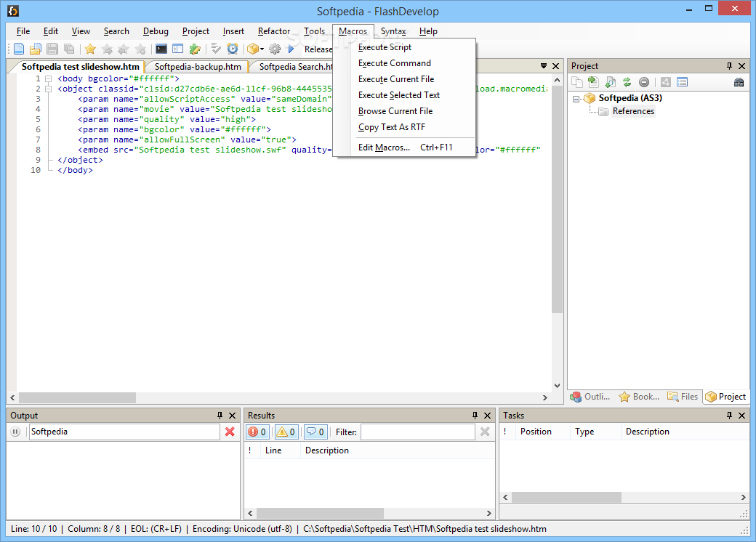Choose Execute Command menu entry
Viewport: 756px width, 542px height.
coord(404,63)
